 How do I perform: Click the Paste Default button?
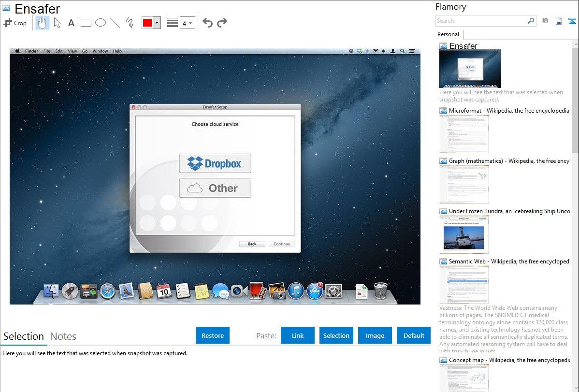pyautogui.click(x=414, y=335)
